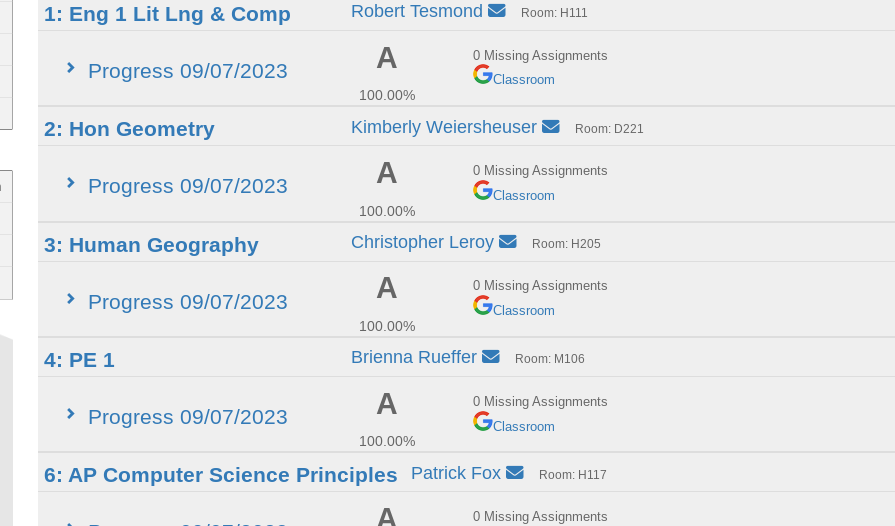This screenshot has height=526, width=895.
Task: Click envelope icon beside Patrick Fox
Action: coord(515,472)
